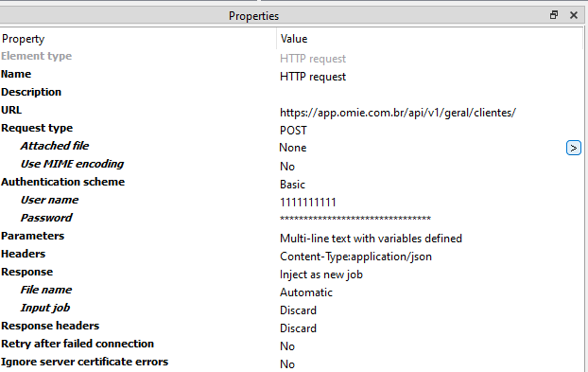
Task: Edit the URL value app.omie.com.br
Action: tap(398, 113)
